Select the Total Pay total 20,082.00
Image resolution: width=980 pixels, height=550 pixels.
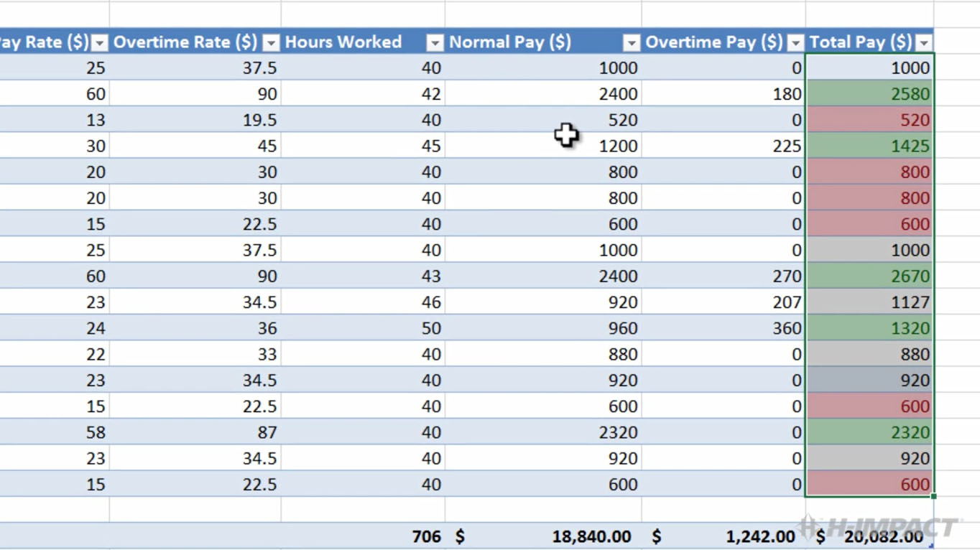(869, 536)
